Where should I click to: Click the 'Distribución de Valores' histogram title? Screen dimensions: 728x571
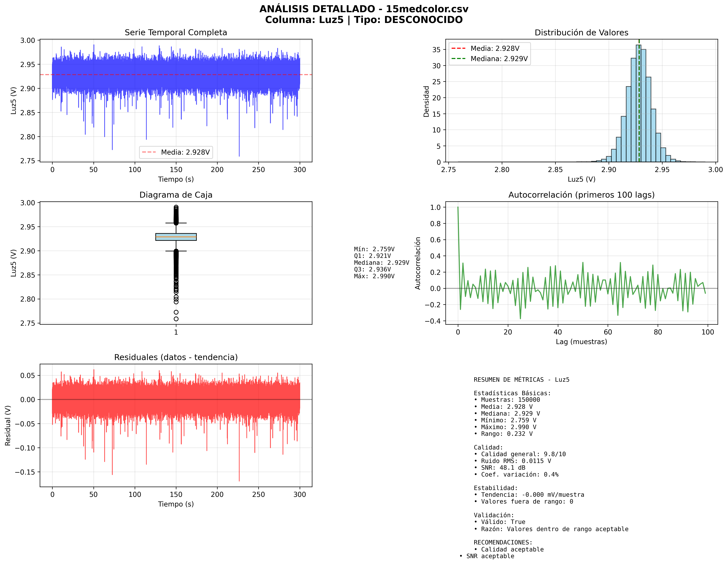(x=581, y=32)
